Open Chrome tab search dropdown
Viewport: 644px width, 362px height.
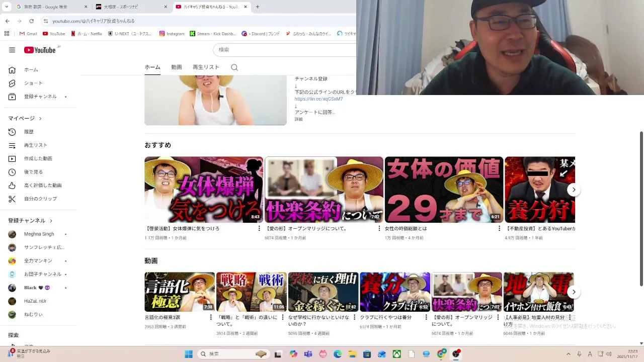click(7, 7)
